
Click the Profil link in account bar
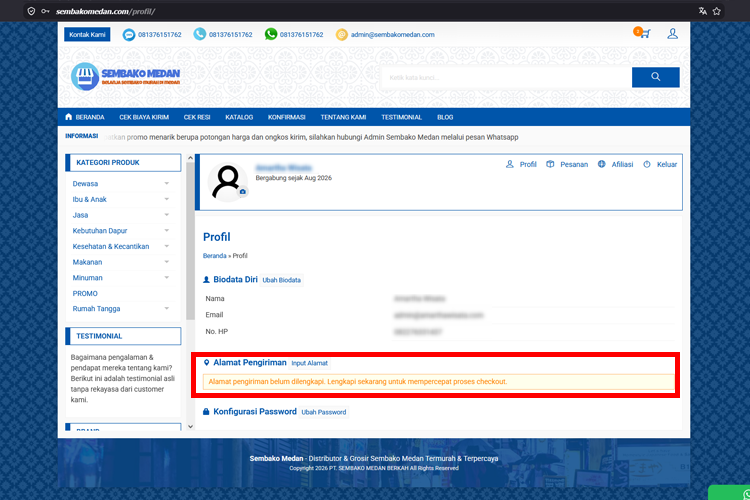point(528,164)
